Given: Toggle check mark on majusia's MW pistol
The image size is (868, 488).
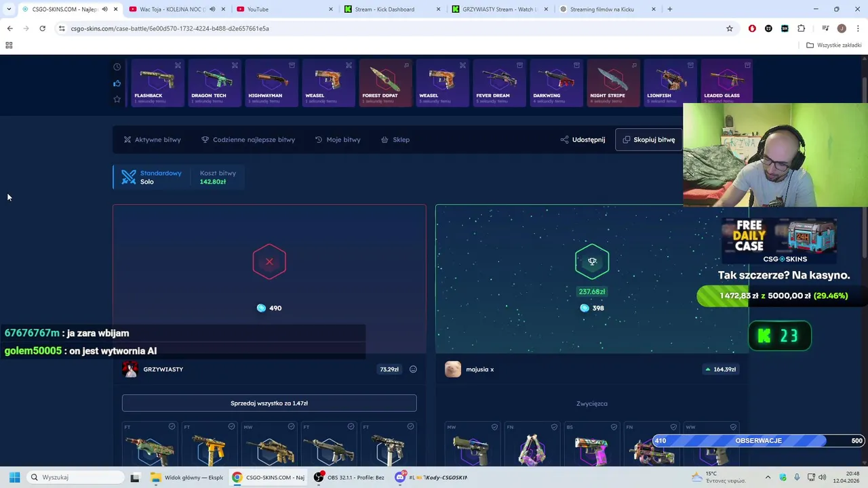Looking at the screenshot, I should pyautogui.click(x=494, y=426).
